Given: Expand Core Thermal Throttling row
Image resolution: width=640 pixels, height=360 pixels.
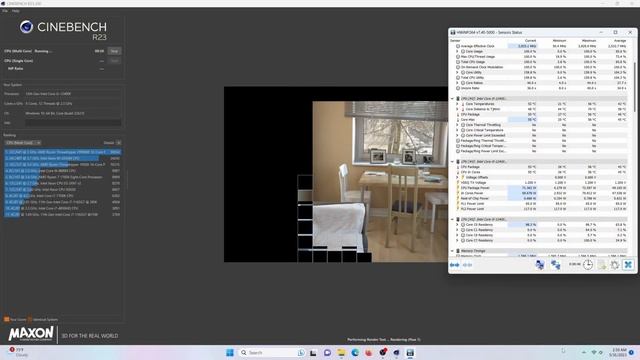Looking at the screenshot, I should click(x=458, y=125).
